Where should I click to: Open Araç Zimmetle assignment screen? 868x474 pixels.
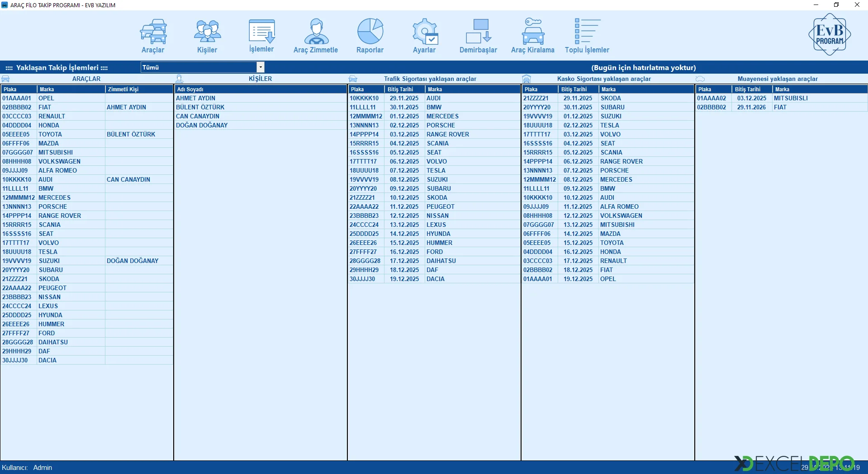tap(316, 36)
